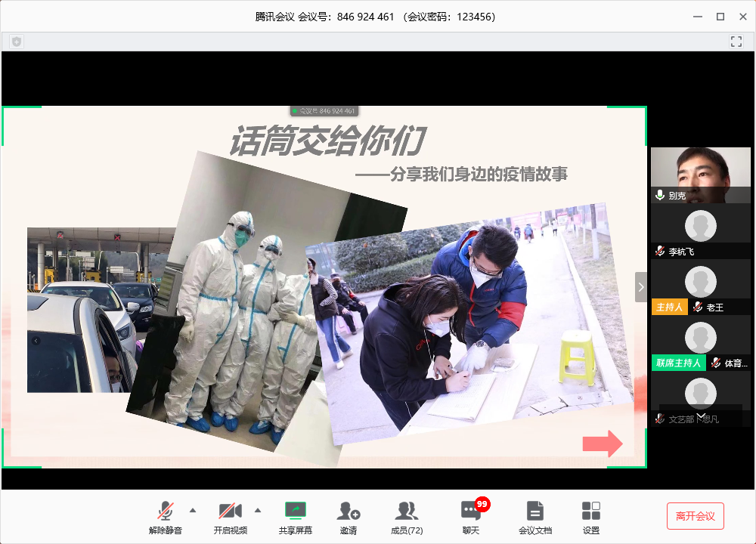Click the pink arrow on the shared slide
Image resolution: width=756 pixels, height=544 pixels.
coord(602,444)
